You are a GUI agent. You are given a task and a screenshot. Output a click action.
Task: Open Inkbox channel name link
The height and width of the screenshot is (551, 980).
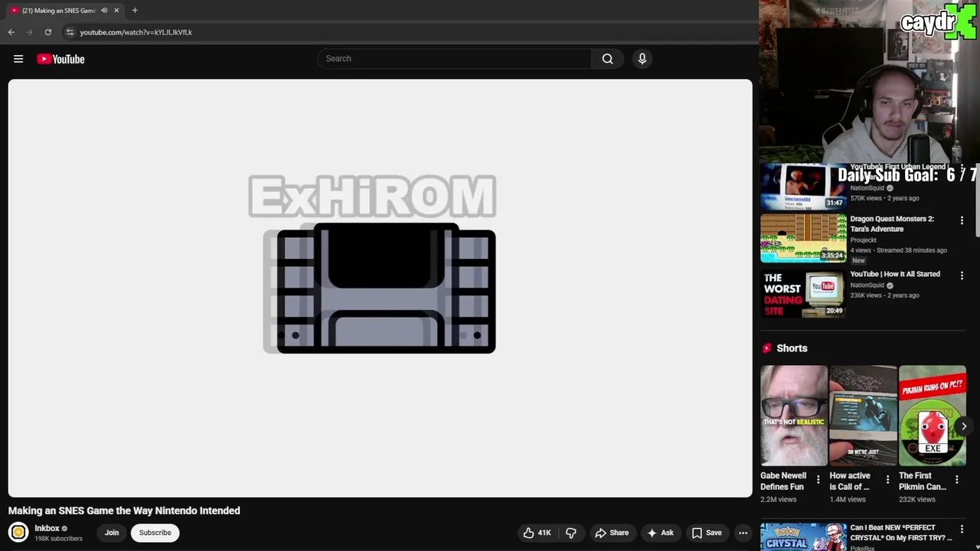pos(47,528)
